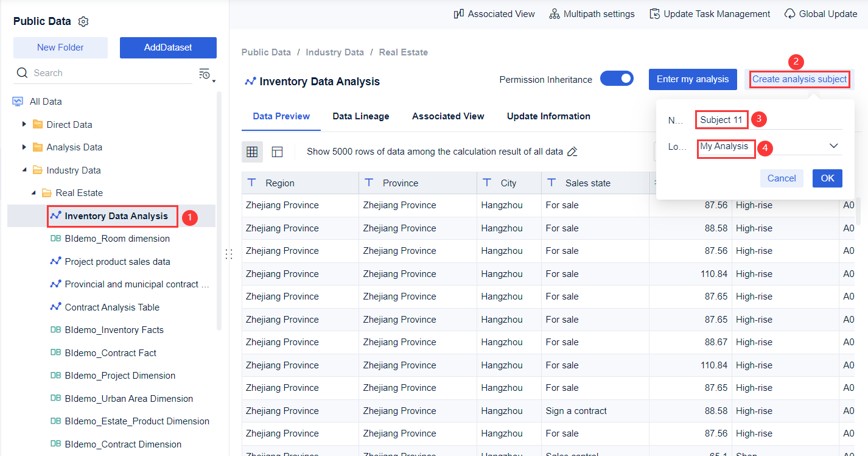Click the Multipath settings icon

555,13
